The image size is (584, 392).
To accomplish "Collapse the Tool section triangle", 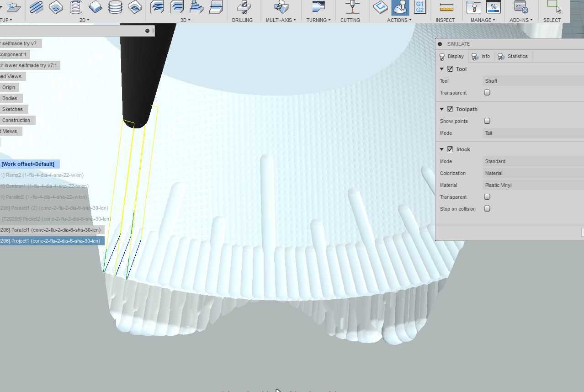I will 442,69.
